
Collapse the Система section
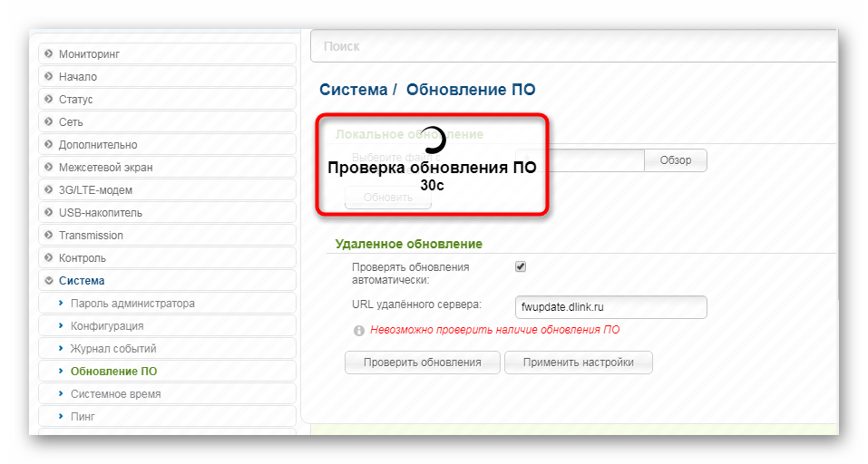click(49, 281)
